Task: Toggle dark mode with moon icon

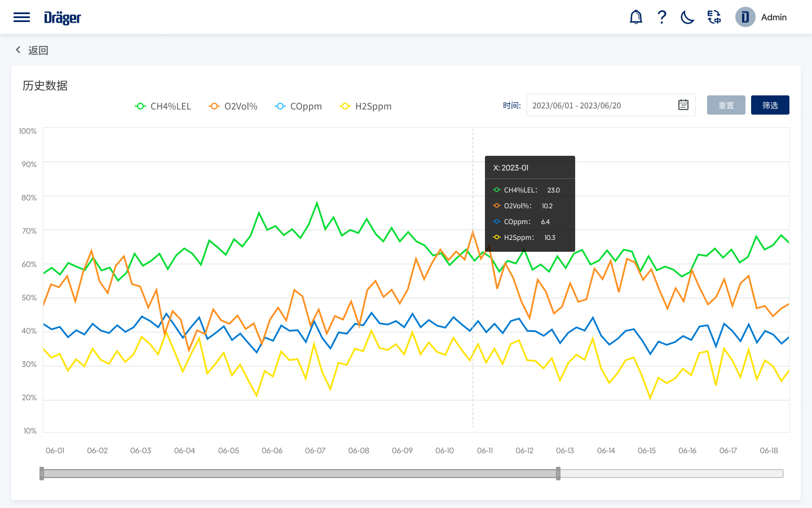Action: pyautogui.click(x=687, y=17)
